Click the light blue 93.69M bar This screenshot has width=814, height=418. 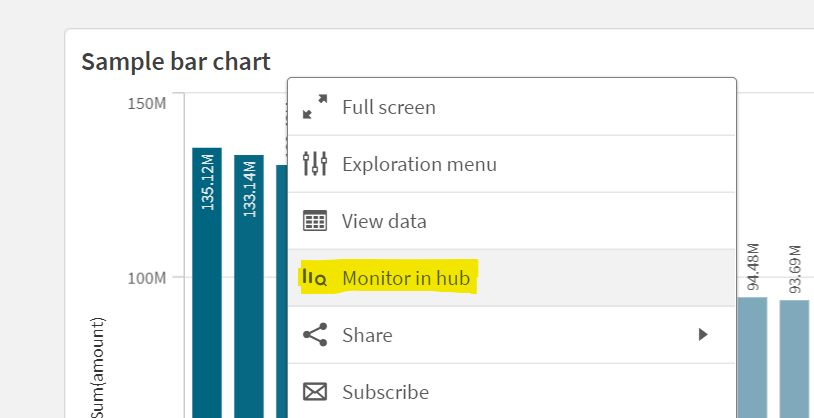794,357
